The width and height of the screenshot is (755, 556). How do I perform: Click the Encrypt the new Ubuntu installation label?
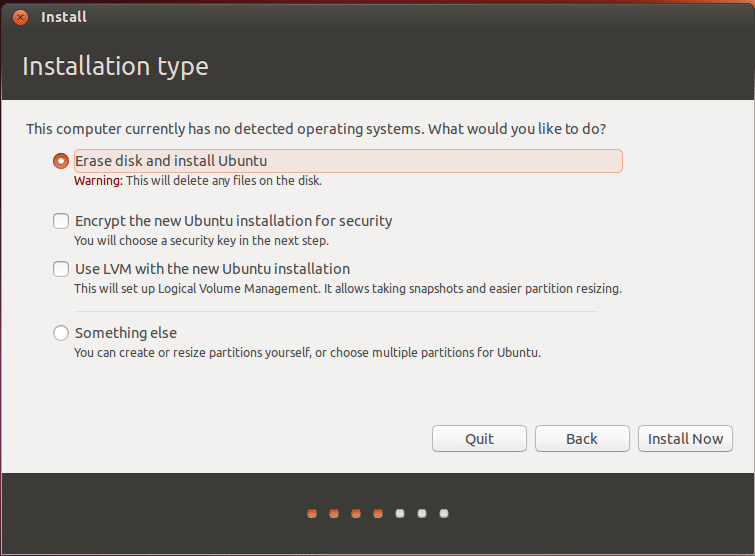[234, 221]
